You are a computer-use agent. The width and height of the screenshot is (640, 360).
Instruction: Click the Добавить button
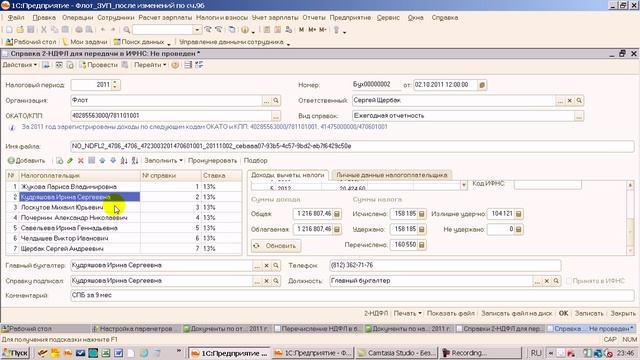27,161
